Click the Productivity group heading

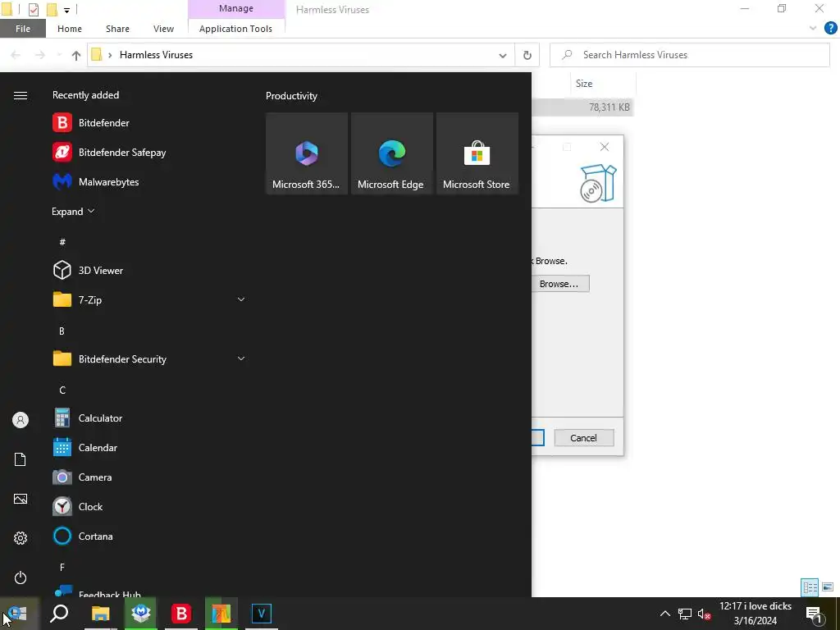click(x=291, y=96)
